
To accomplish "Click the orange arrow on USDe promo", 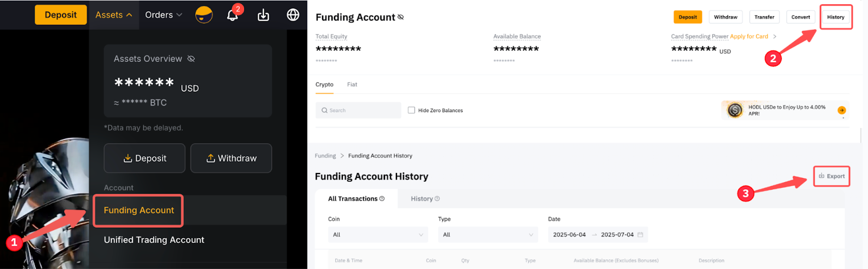I will click(x=841, y=110).
